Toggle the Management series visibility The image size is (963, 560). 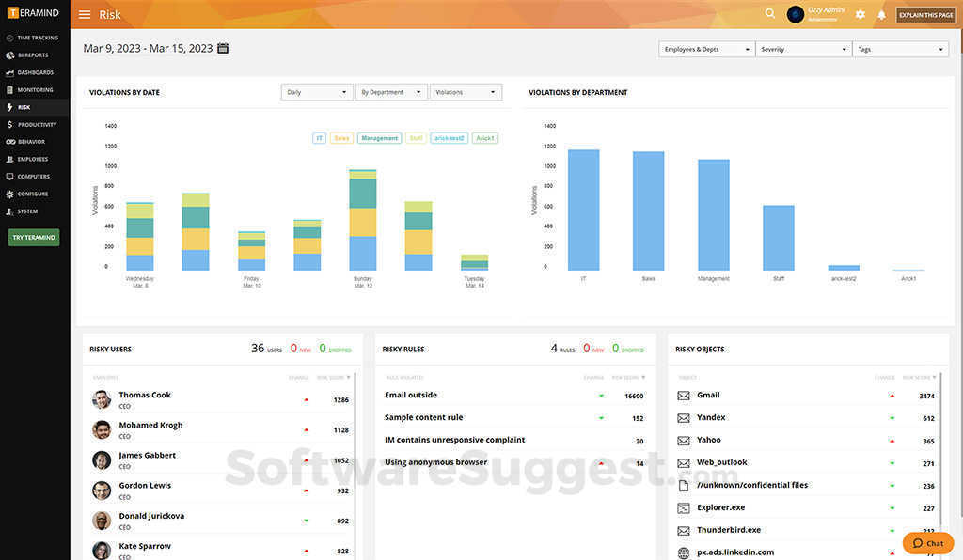(x=379, y=137)
